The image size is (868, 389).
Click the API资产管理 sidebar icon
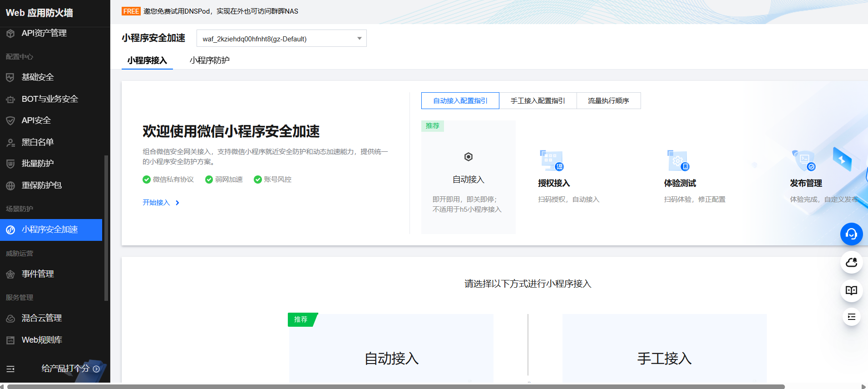click(10, 33)
